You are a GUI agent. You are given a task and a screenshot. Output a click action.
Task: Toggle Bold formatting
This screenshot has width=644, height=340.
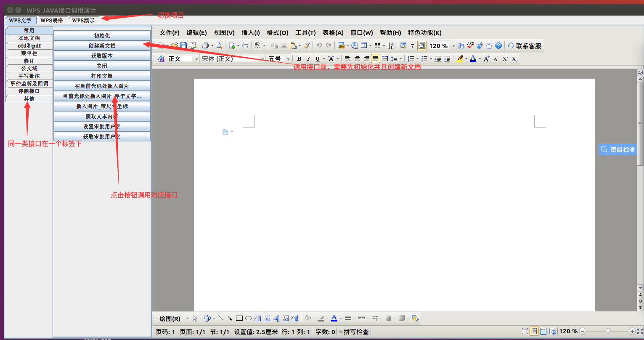coord(299,59)
